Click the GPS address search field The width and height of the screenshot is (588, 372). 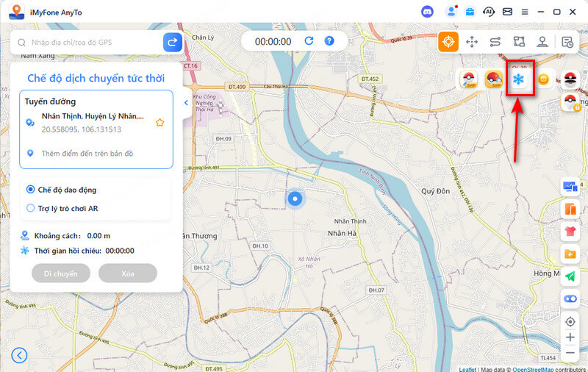[88, 43]
